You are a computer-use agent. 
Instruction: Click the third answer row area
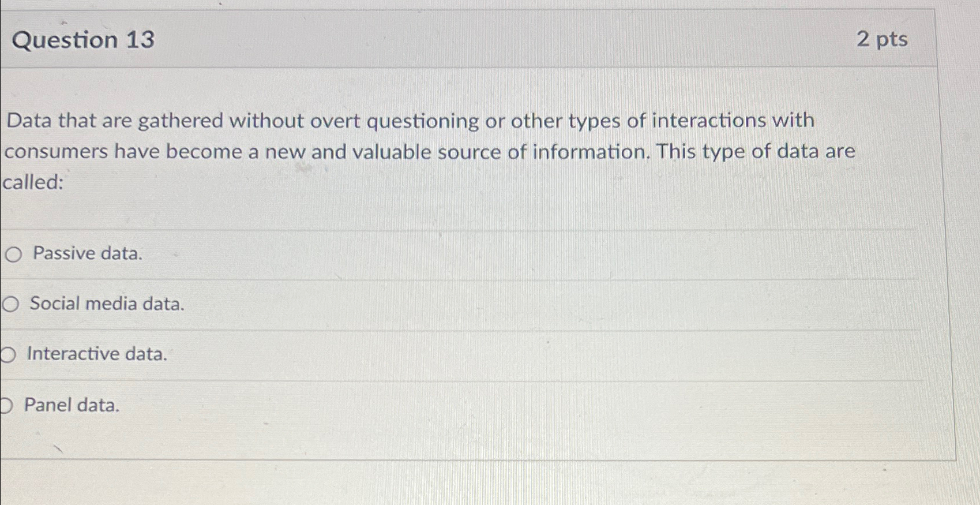404,354
